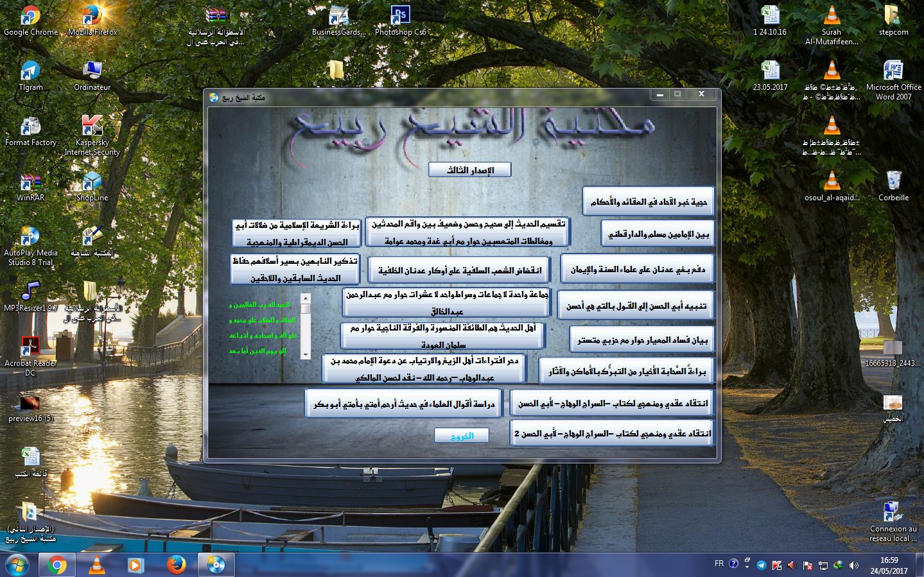This screenshot has height=577, width=924.
Task: Click the FR language indicator in taskbar
Action: click(719, 564)
